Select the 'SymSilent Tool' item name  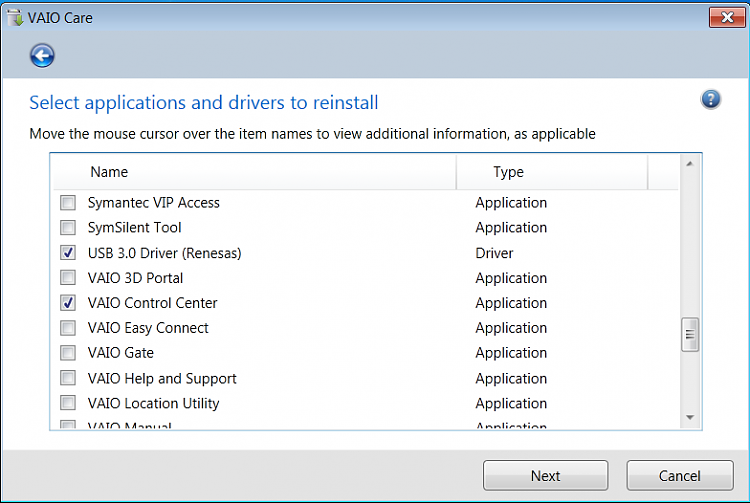pos(134,228)
